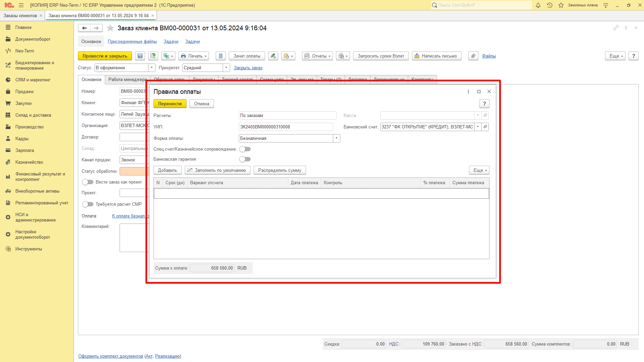Click Закрыть заказ link
Viewport: 644px width, 362px height.
[x=248, y=68]
